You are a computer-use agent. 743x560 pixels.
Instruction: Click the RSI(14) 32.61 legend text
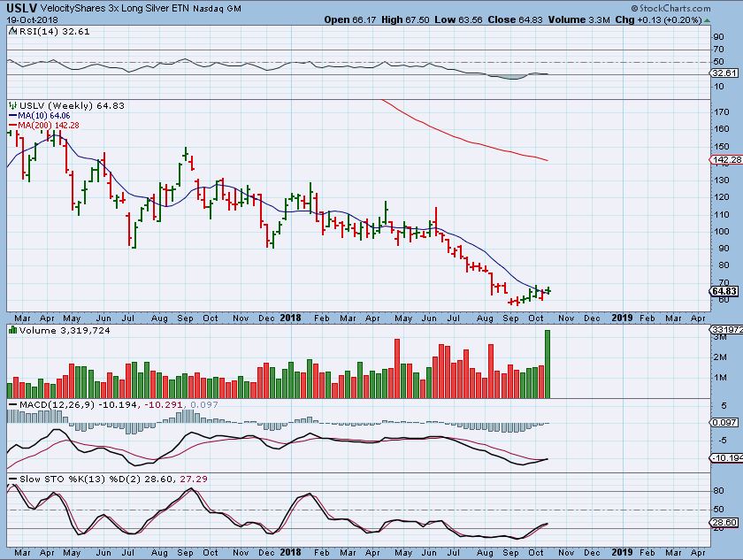pos(55,32)
